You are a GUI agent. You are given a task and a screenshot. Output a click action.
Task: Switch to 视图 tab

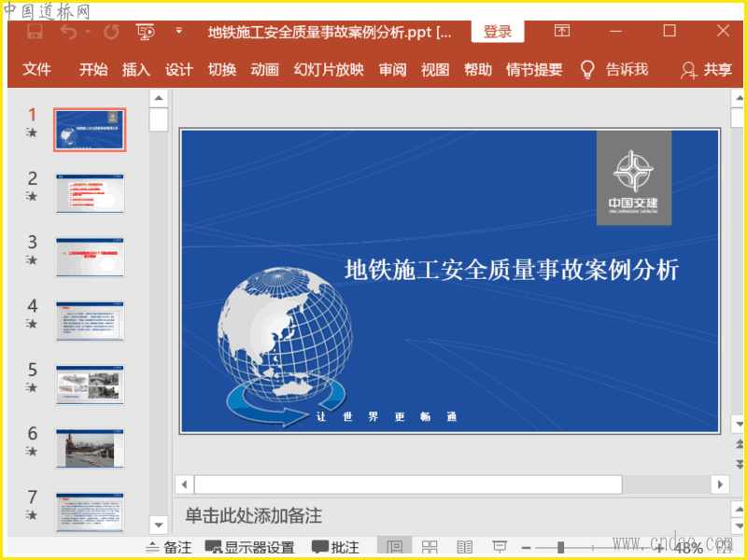click(x=435, y=70)
